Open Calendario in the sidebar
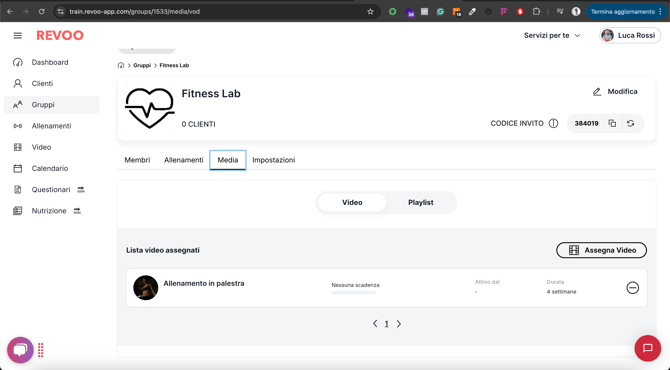The height and width of the screenshot is (370, 670). pos(51,168)
